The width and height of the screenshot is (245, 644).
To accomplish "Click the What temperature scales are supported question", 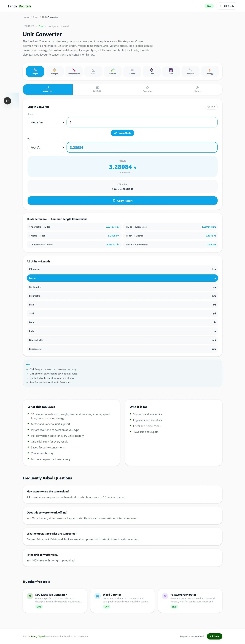I will 52,533.
